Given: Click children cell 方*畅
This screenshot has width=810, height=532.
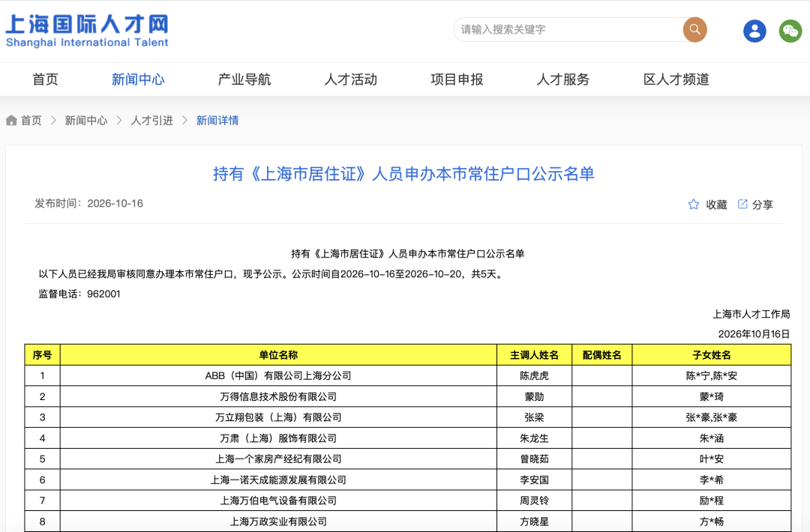Looking at the screenshot, I should coord(711,522).
